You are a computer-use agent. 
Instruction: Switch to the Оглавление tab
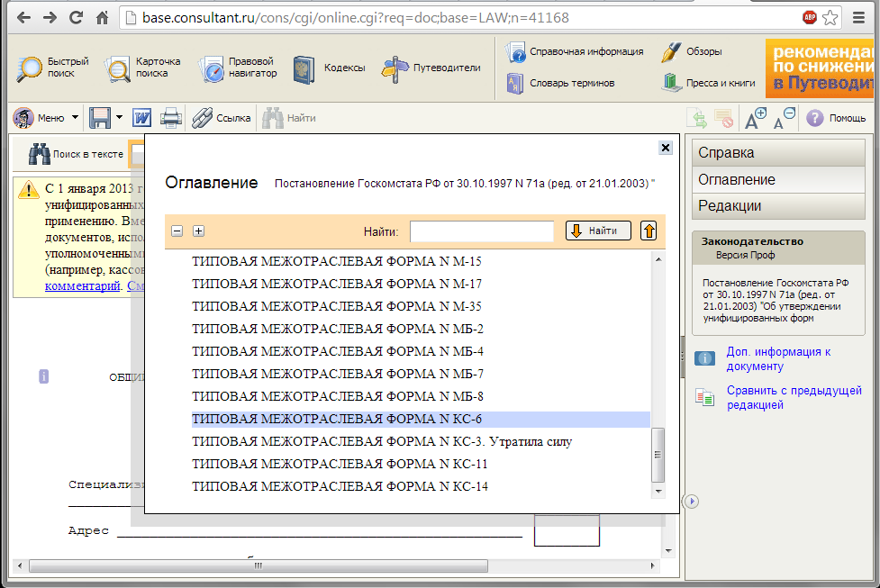(778, 179)
